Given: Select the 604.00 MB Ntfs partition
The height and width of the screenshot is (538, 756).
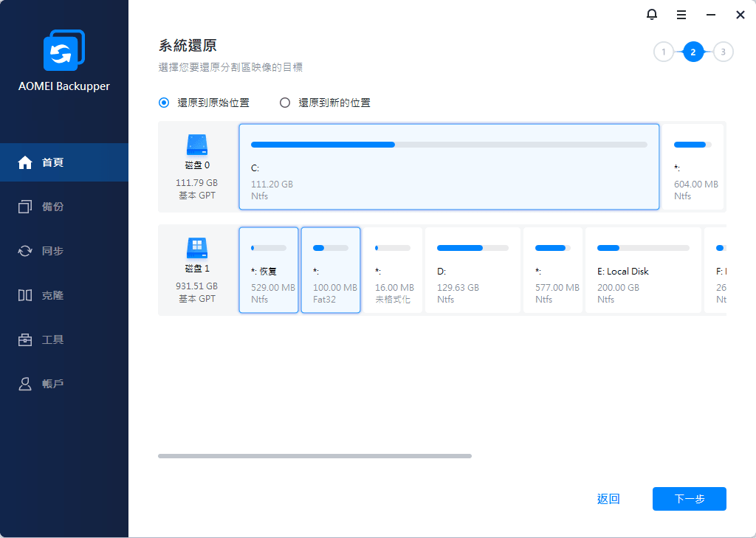Looking at the screenshot, I should tap(693, 167).
